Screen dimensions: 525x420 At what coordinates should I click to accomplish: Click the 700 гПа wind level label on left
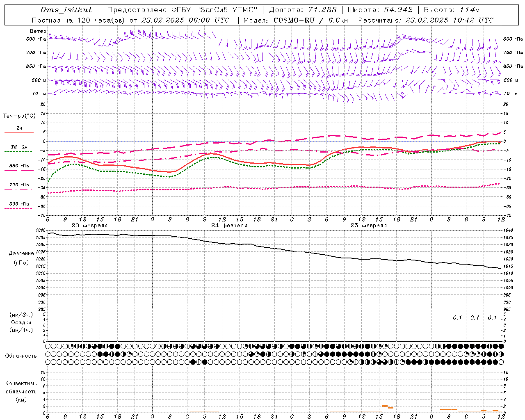(36, 52)
